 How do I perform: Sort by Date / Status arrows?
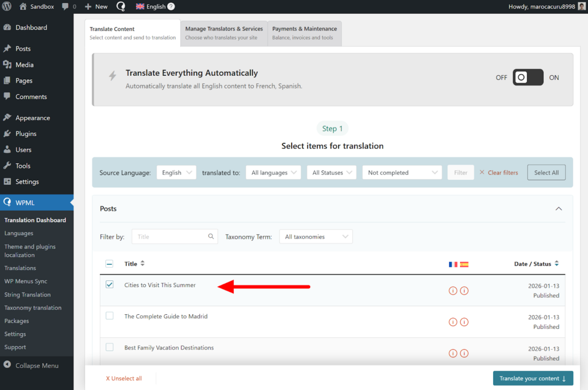pyautogui.click(x=556, y=264)
